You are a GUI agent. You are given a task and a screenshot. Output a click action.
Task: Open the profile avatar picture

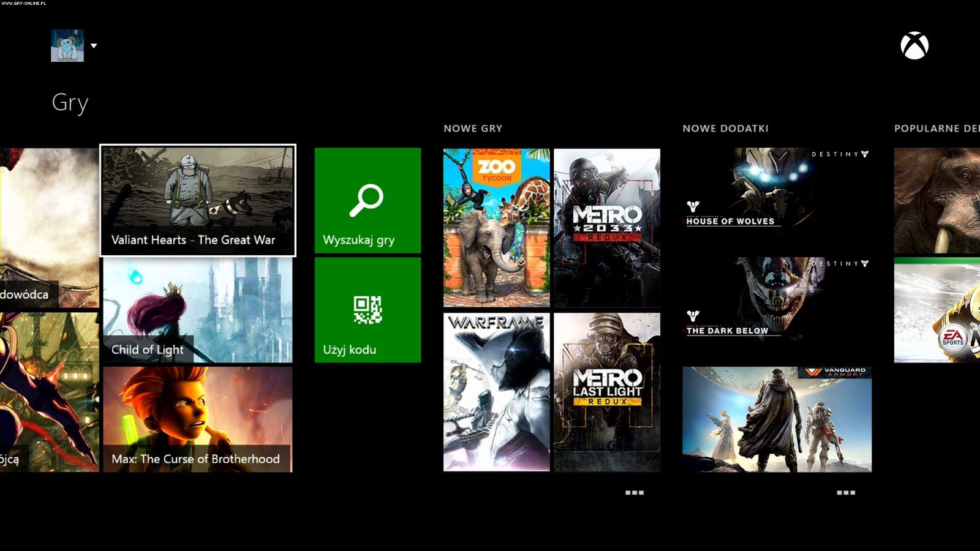tap(67, 46)
